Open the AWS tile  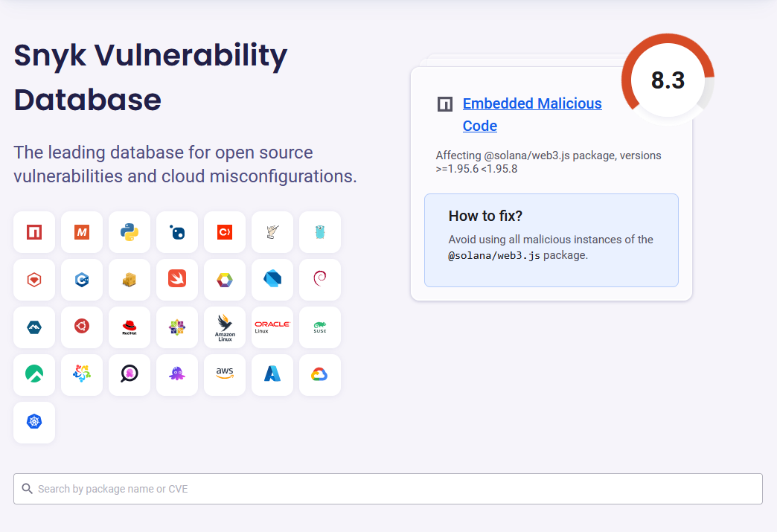[x=225, y=374]
